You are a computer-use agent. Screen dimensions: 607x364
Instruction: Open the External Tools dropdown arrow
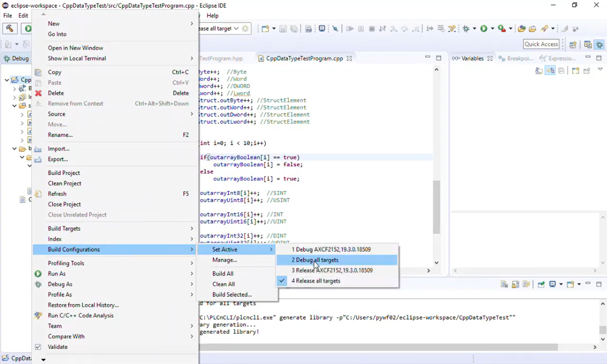coord(510,29)
